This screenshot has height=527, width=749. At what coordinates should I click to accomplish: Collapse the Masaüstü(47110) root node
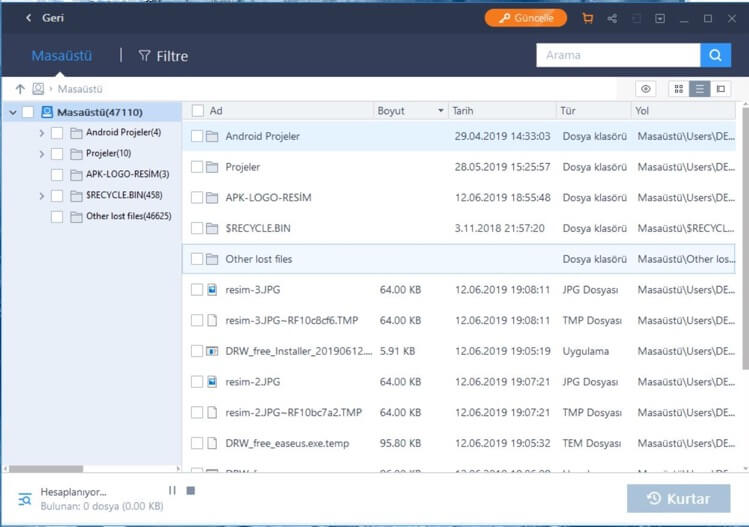[13, 112]
